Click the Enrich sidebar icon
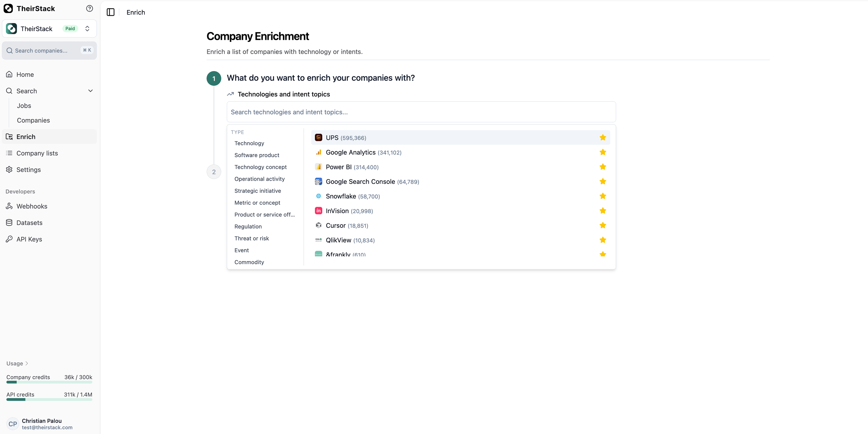This screenshot has height=434, width=868. pos(9,136)
